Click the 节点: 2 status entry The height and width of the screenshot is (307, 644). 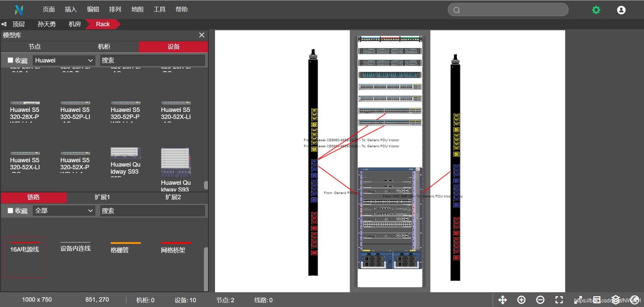click(x=225, y=300)
